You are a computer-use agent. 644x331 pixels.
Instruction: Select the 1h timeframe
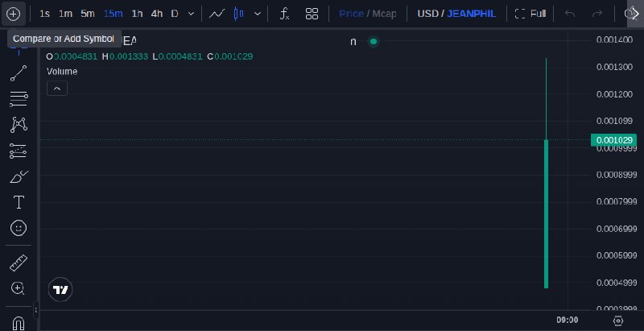(x=137, y=14)
